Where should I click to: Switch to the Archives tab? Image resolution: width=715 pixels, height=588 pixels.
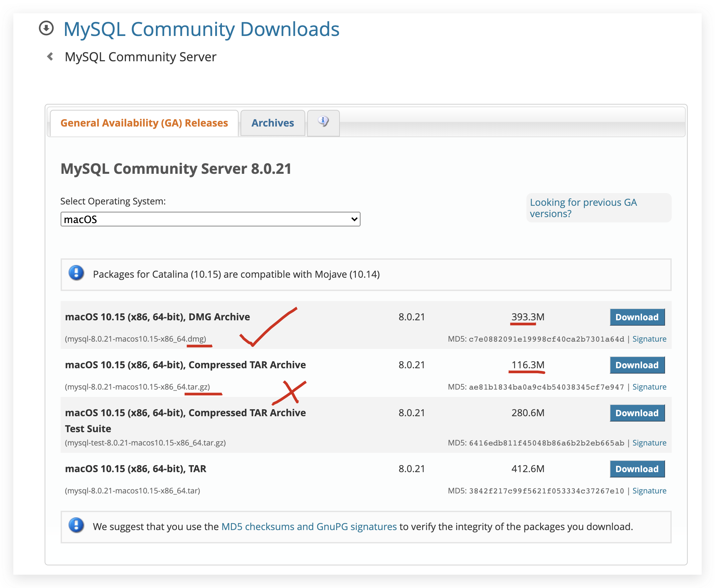273,123
